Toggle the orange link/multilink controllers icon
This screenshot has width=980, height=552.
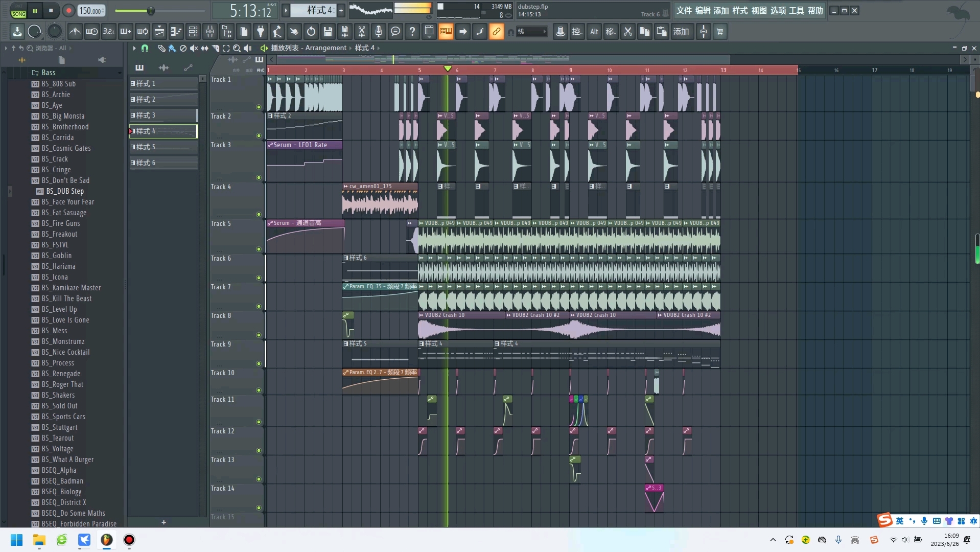pyautogui.click(x=497, y=32)
